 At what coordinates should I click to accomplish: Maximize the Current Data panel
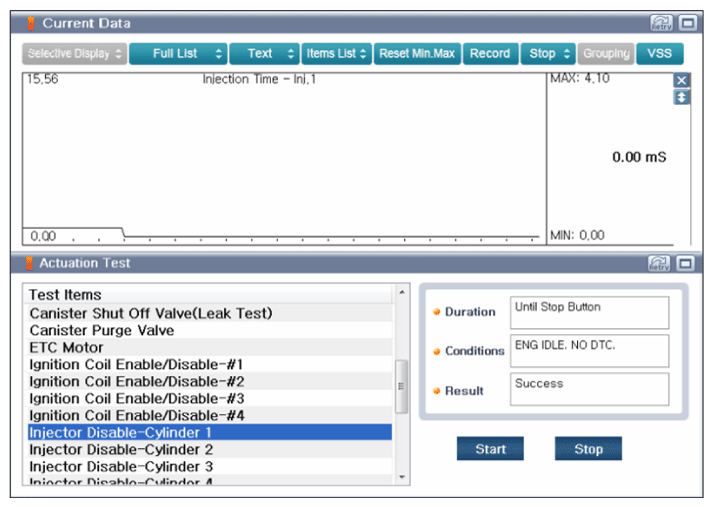coord(686,23)
